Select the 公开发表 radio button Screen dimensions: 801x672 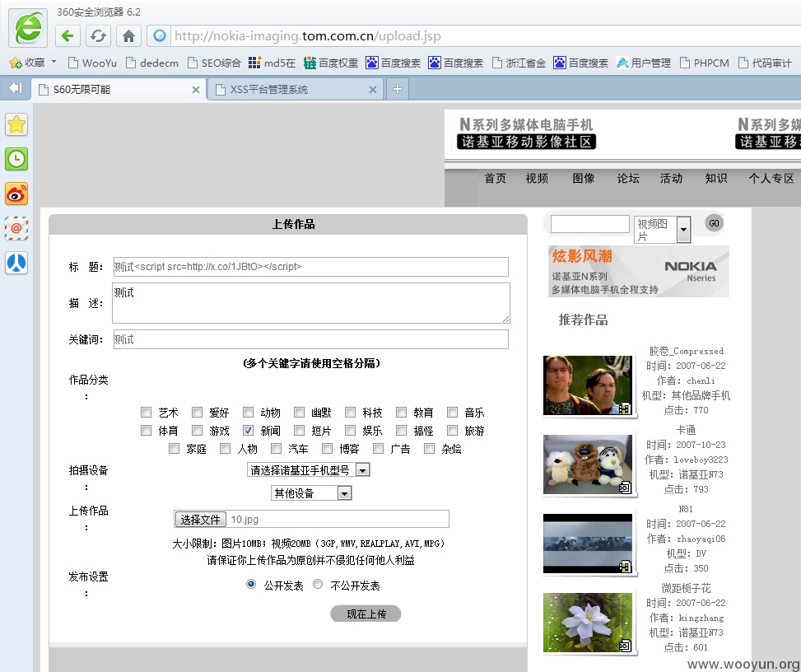click(251, 584)
